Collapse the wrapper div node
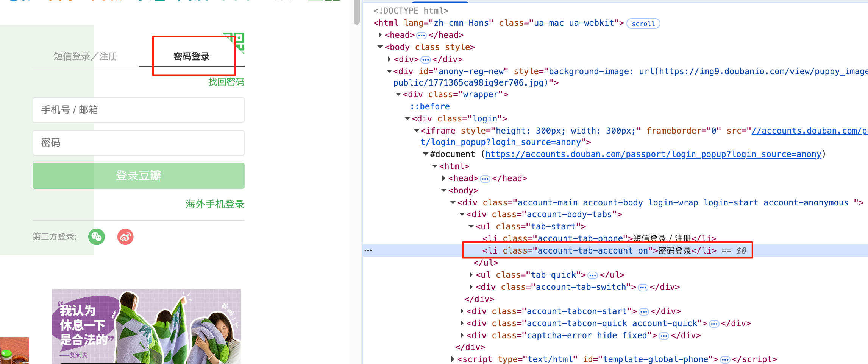Viewport: 868px width, 364px height. click(x=398, y=94)
